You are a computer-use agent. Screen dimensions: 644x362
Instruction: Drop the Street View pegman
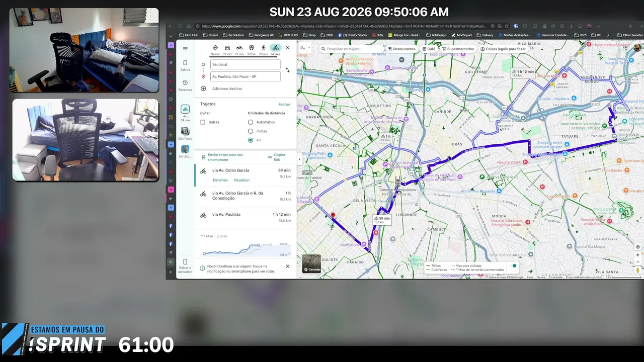pos(638,270)
